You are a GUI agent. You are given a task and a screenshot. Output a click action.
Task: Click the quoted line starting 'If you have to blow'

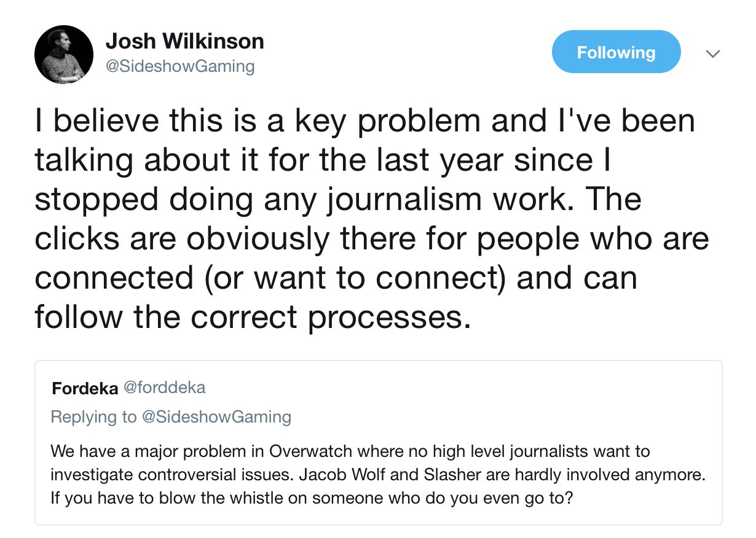[x=312, y=497]
